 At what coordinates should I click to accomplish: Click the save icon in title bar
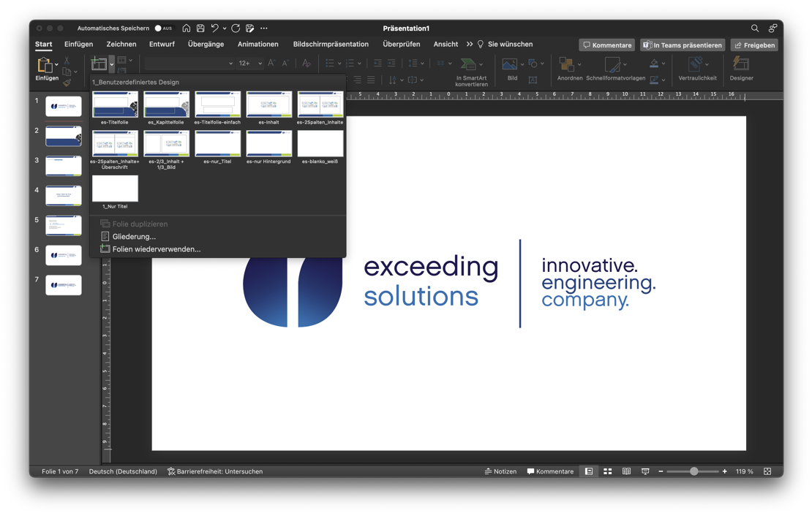[200, 29]
